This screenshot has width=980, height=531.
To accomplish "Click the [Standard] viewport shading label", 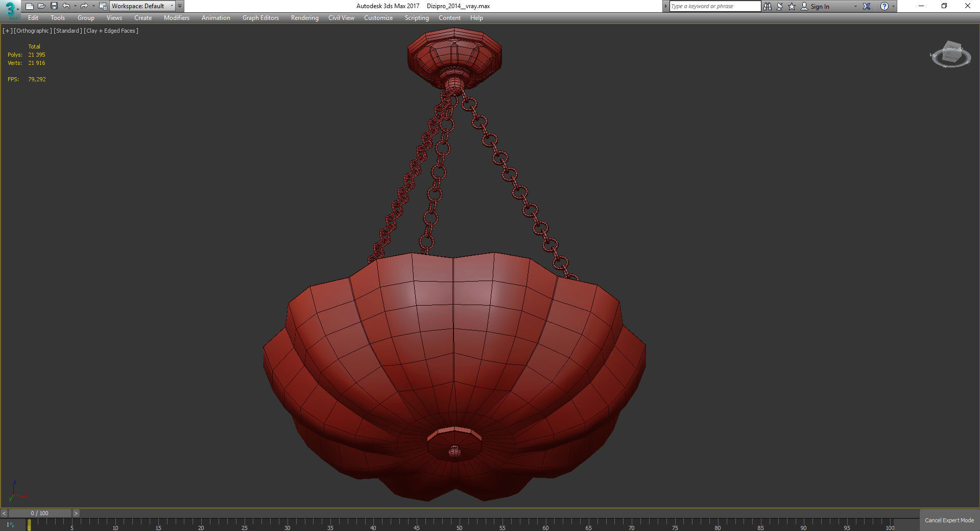I will coord(67,31).
